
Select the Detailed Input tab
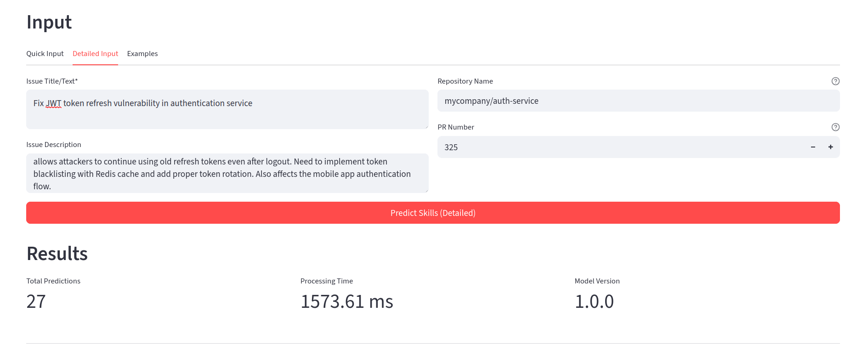tap(95, 54)
